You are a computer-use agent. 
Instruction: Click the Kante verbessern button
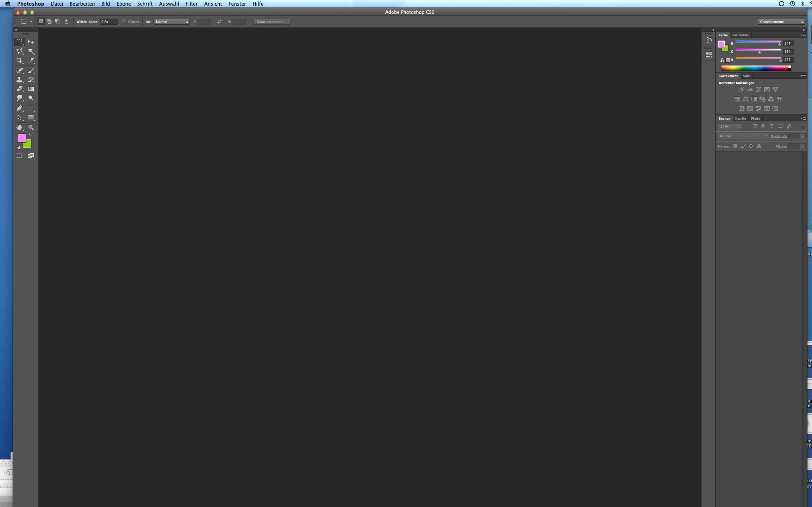[x=271, y=22]
